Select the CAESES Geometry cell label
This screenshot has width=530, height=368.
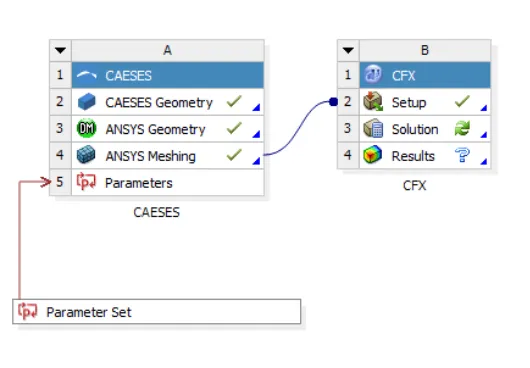(x=159, y=102)
